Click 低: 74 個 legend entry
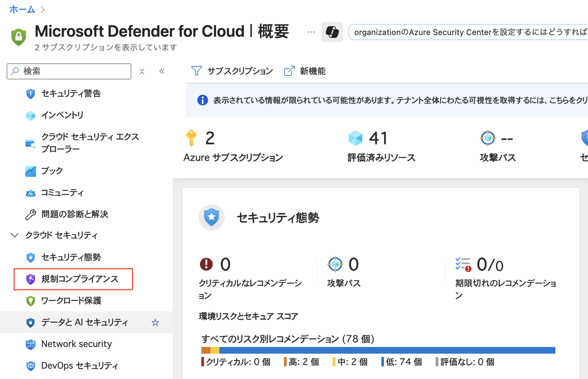 tap(402, 362)
